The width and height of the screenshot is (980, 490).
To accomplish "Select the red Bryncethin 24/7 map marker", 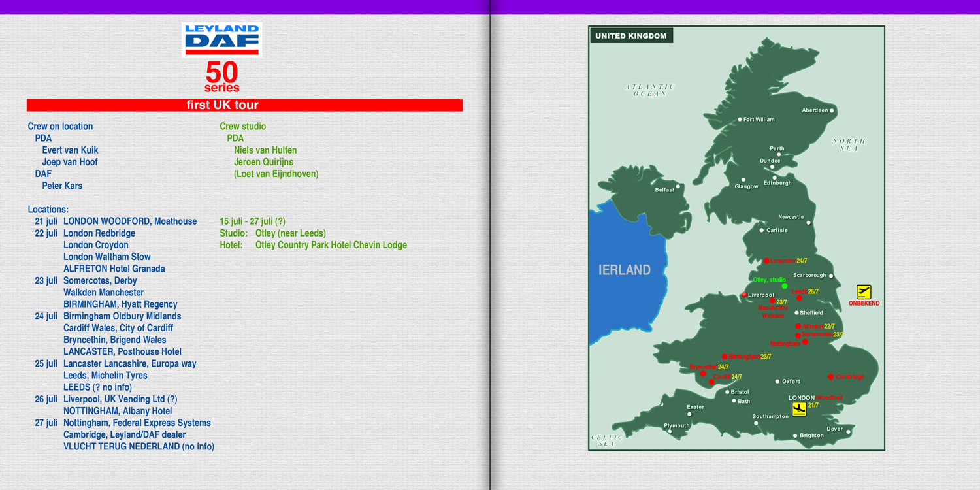I will tap(703, 374).
